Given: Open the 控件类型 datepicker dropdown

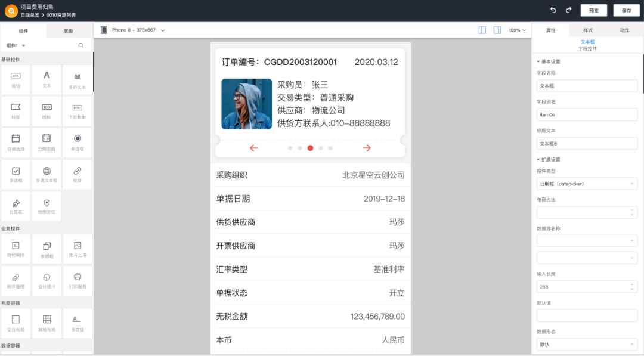Looking at the screenshot, I should (587, 184).
